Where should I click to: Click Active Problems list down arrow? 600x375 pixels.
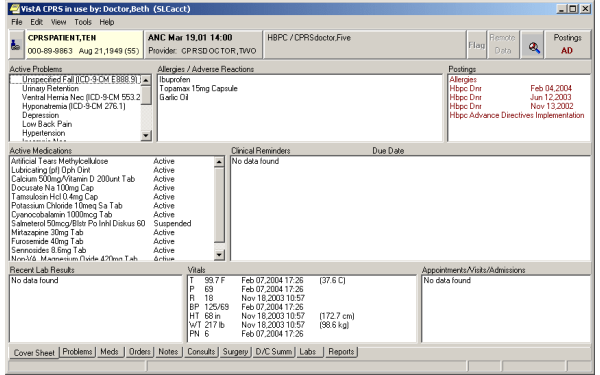tap(146, 135)
